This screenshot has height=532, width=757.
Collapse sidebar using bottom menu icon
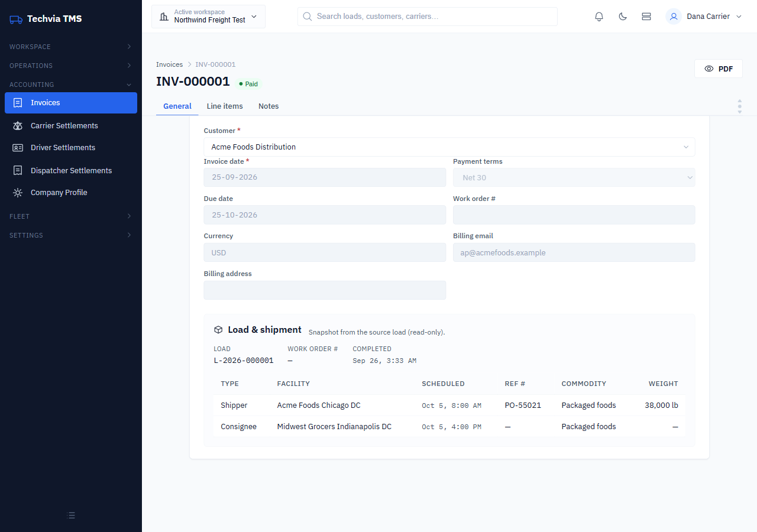(x=71, y=515)
